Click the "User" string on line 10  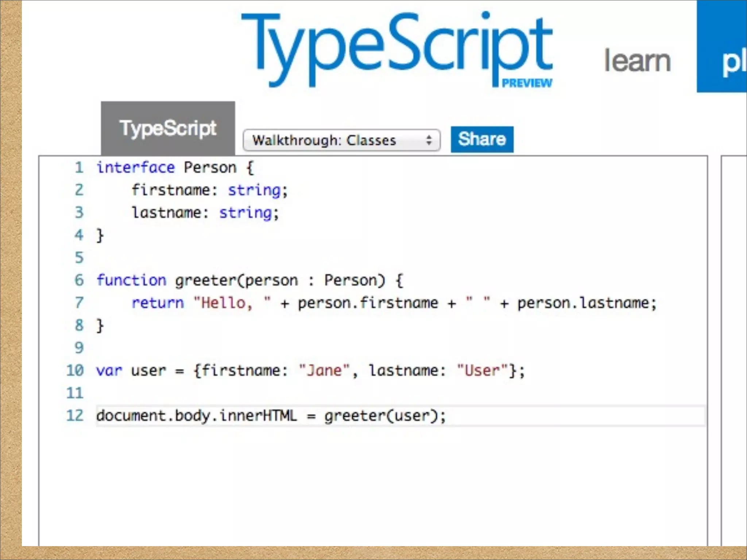pos(483,370)
